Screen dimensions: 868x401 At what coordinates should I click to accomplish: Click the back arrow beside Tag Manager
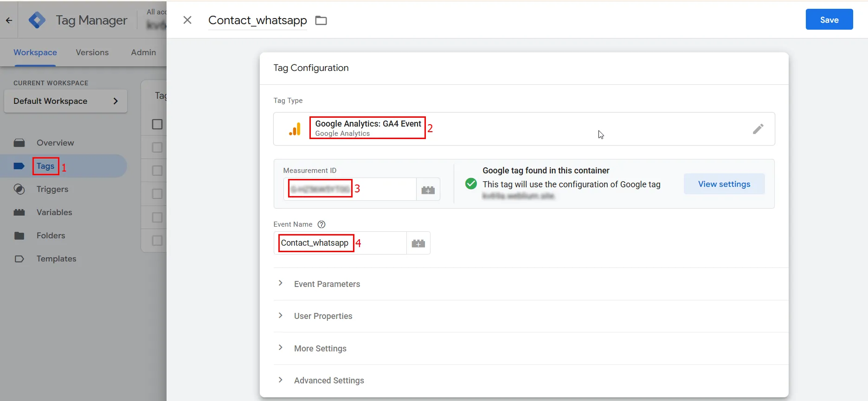(x=9, y=20)
